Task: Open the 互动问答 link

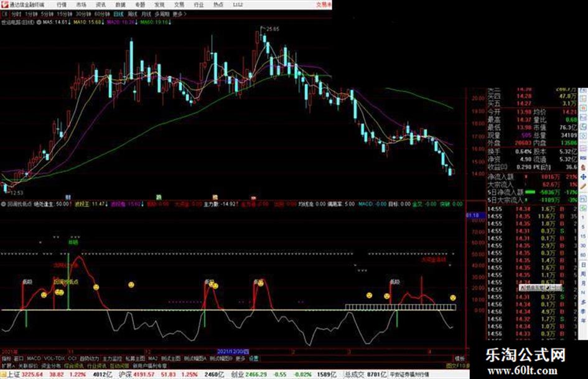Action: tap(119, 365)
